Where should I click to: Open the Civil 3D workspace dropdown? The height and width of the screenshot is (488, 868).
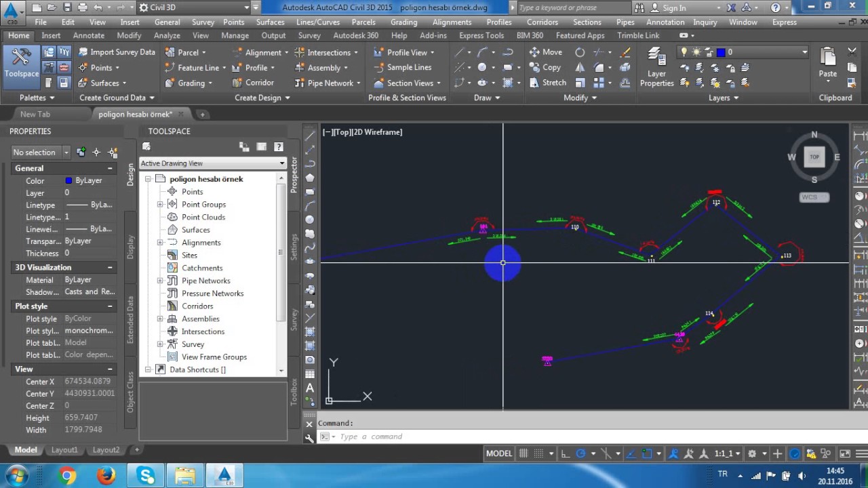[193, 7]
